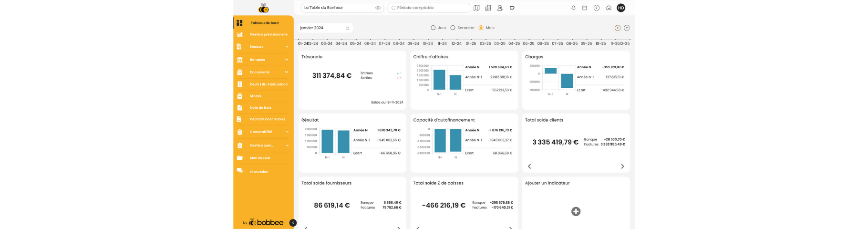Screen dimensions: 868x229
Task: Toggle eye icon in La Table du Bonheur field
Action: tap(378, 8)
